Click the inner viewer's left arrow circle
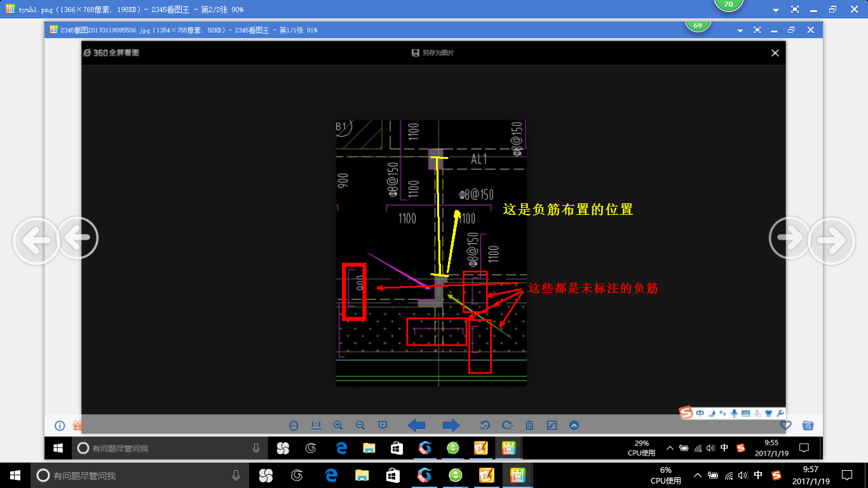The image size is (868, 488). (78, 239)
